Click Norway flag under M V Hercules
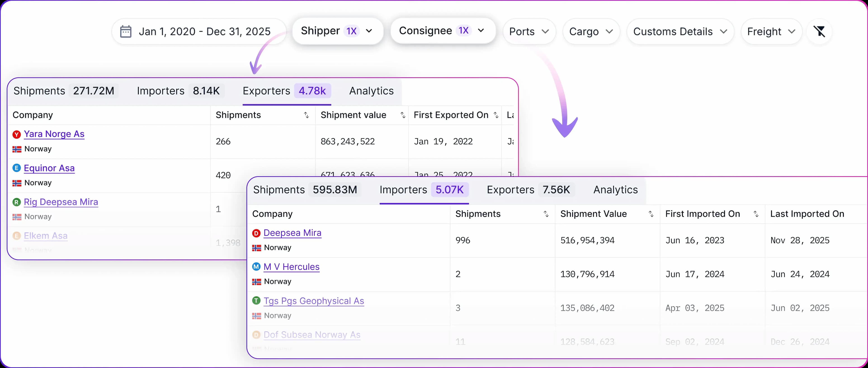The height and width of the screenshot is (368, 868). (x=257, y=282)
